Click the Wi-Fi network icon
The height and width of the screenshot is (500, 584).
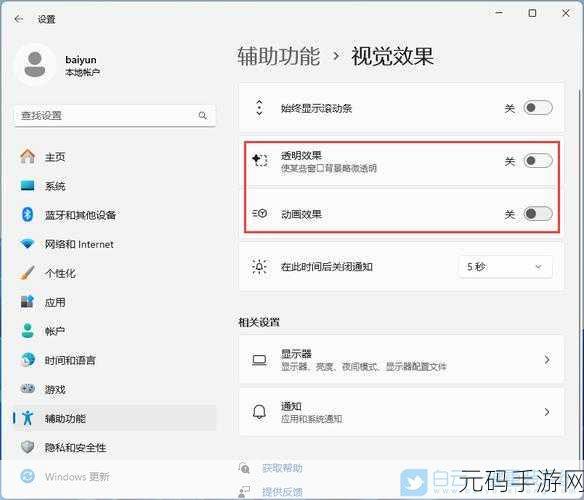tap(27, 244)
